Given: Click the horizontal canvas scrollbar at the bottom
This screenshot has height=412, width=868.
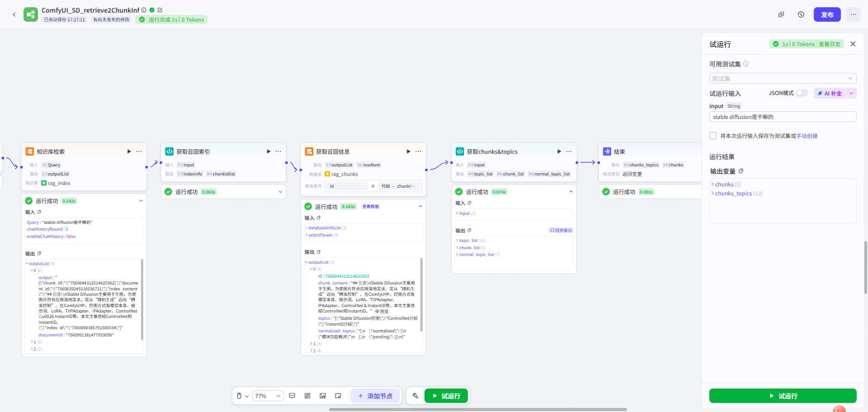Looking at the screenshot, I should [477, 409].
